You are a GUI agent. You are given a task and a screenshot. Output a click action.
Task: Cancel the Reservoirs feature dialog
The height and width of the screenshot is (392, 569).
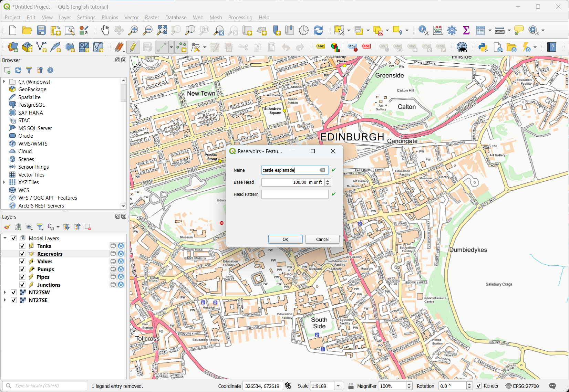pyautogui.click(x=322, y=239)
